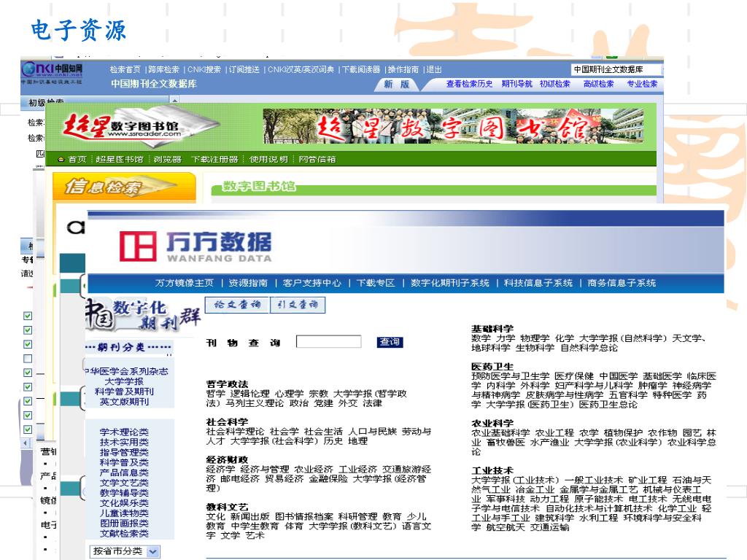Toggle the topmost checked checkbox in CNKI list
The image size is (747, 560).
[x=28, y=316]
